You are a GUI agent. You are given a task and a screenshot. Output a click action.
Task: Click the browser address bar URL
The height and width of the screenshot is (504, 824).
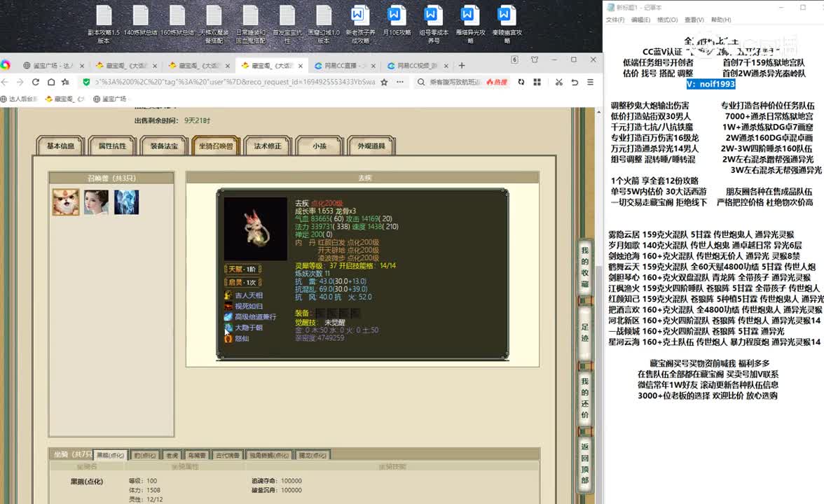234,82
